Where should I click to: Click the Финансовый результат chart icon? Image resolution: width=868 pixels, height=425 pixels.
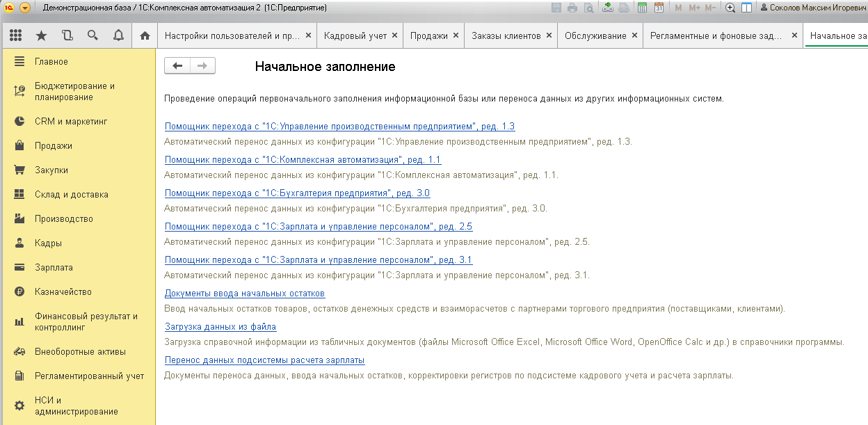point(19,321)
